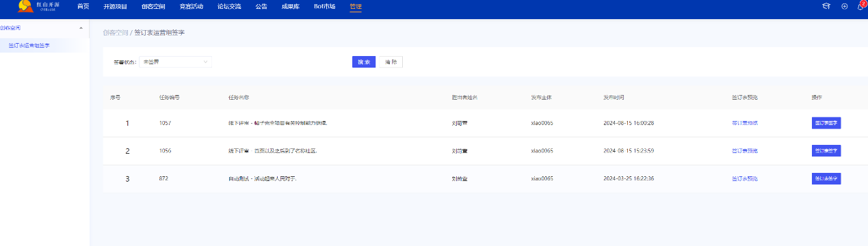Open the 公告 nav item
Viewport: 868px width, 246px height.
[261, 6]
